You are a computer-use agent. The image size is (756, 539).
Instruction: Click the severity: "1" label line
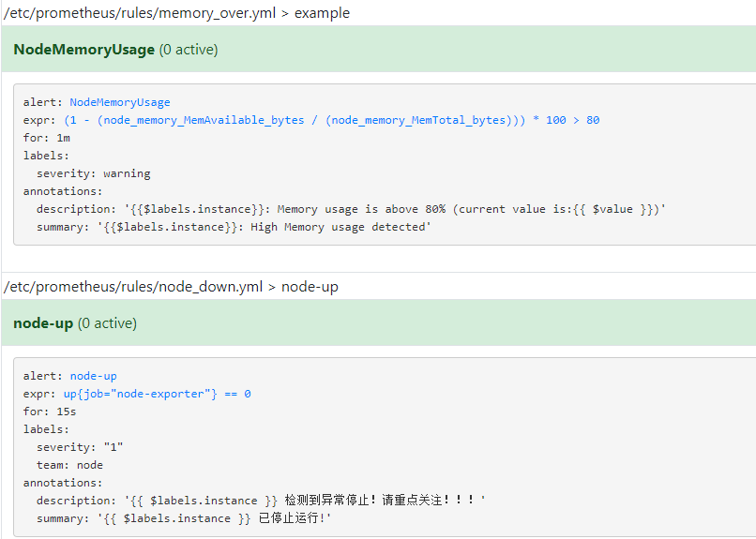tap(80, 447)
